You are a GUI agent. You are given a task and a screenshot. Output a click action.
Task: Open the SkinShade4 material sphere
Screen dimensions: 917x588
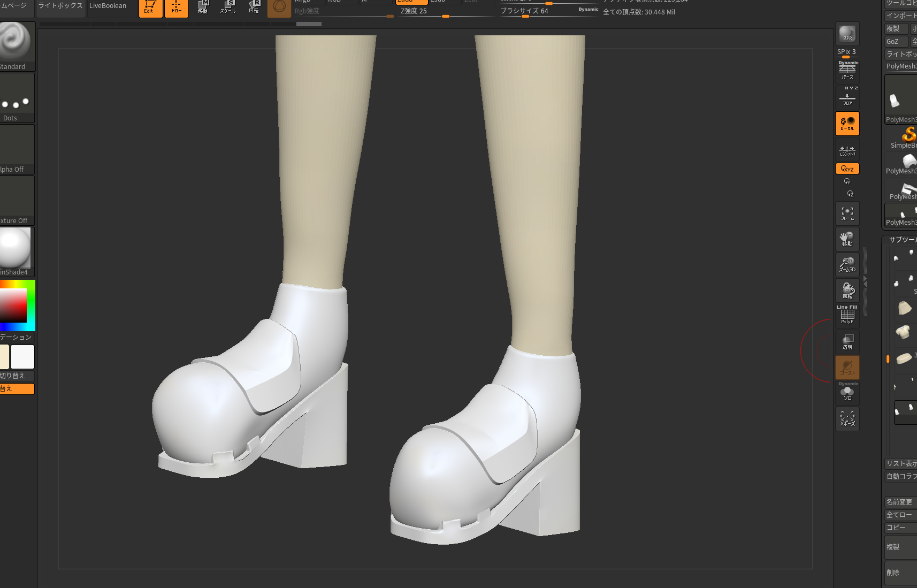[x=16, y=251]
